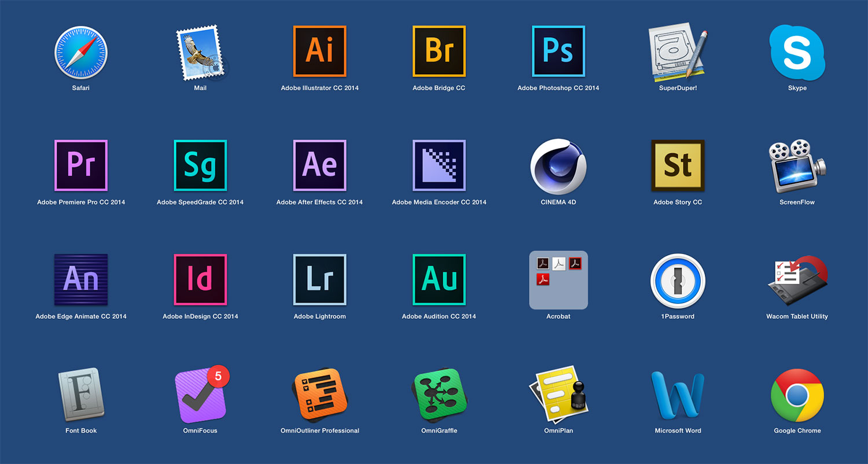Image resolution: width=868 pixels, height=464 pixels.
Task: Click the 'Adobe Photoshop CC 2014' label
Action: tap(558, 88)
